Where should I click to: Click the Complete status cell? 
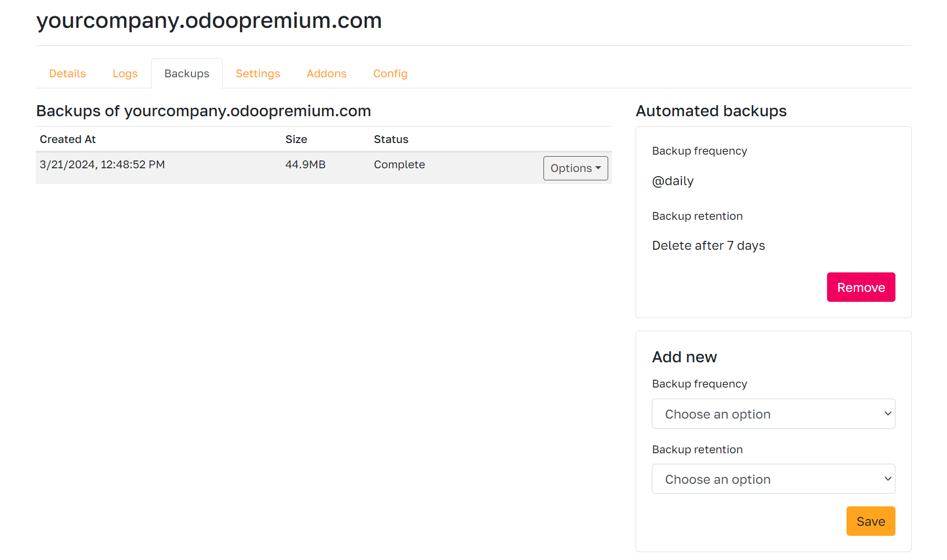point(399,165)
